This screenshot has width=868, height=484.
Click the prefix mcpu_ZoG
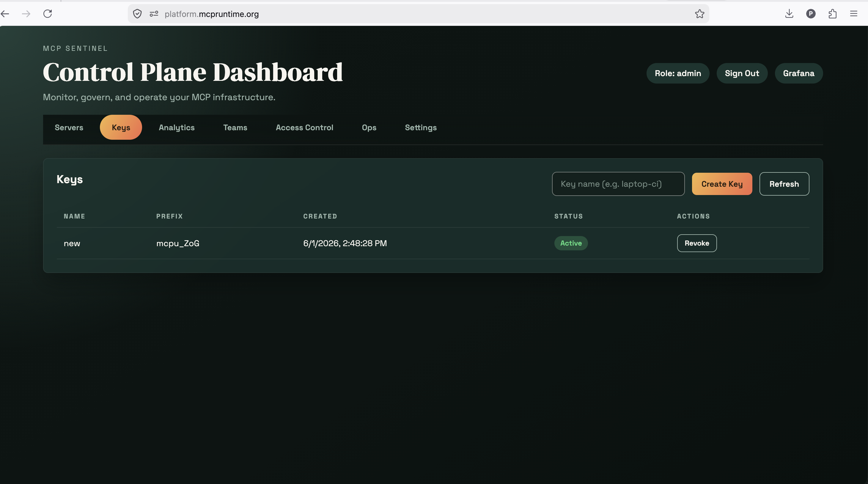click(177, 243)
